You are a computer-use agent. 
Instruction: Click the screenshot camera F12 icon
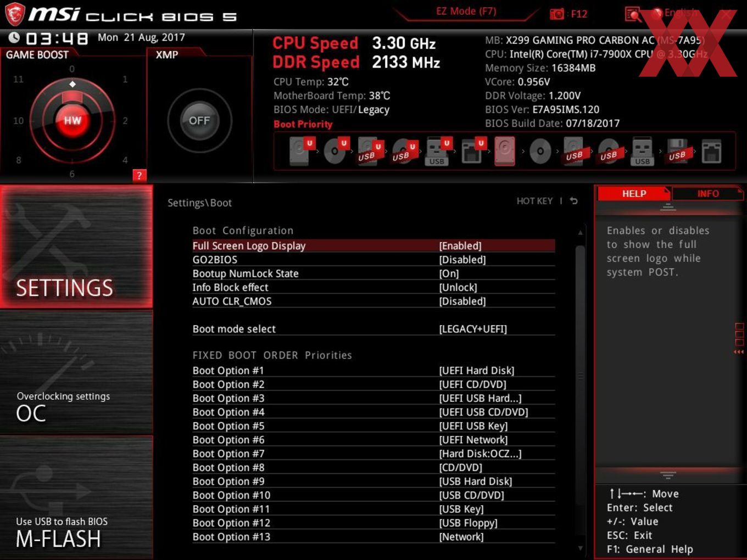tap(557, 14)
